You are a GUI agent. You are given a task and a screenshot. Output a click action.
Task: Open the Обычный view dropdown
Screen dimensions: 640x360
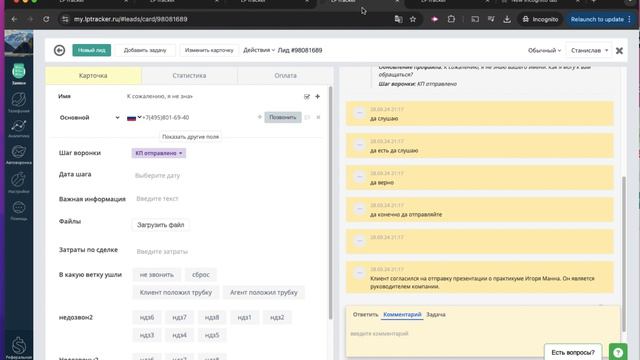pyautogui.click(x=544, y=50)
